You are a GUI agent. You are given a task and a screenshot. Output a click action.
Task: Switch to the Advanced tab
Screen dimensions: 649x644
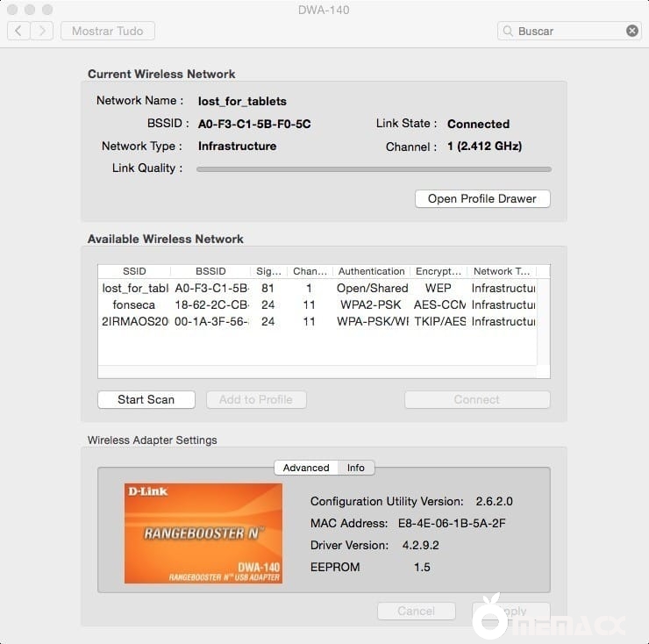[x=305, y=468]
